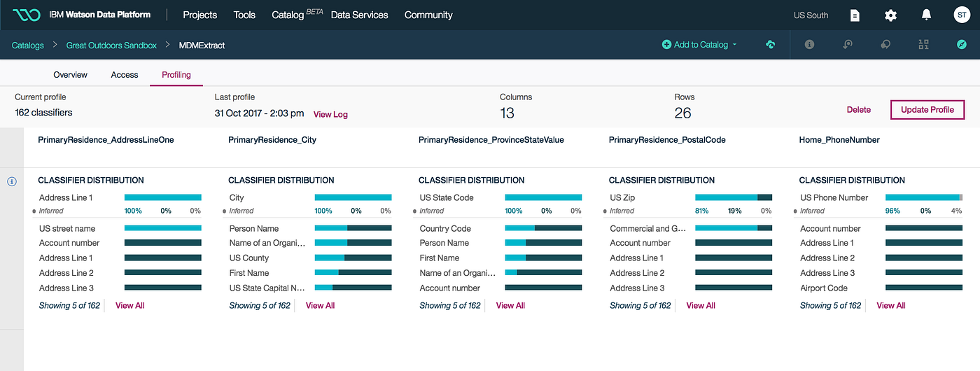Open the Catalog BETA menu
Screen dimensions: 980x371
(x=297, y=14)
